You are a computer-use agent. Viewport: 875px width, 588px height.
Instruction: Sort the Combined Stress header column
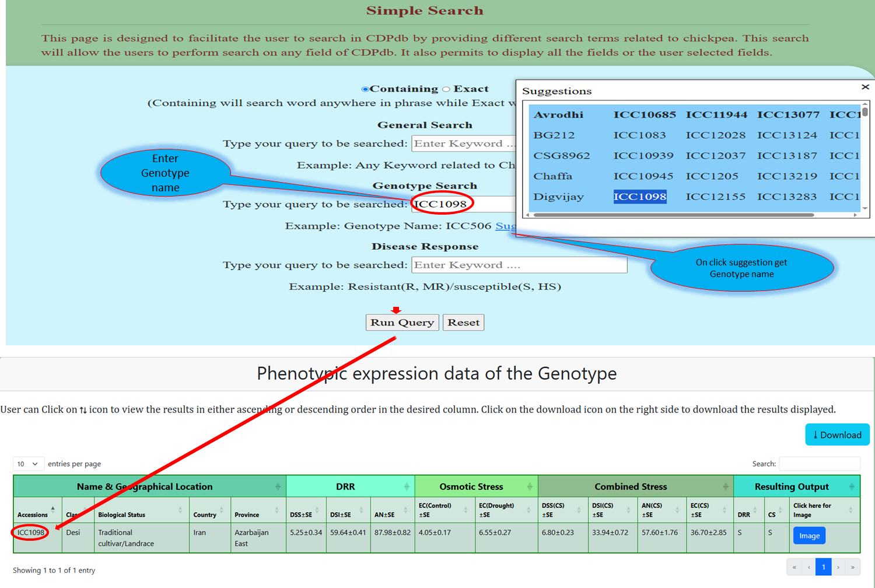725,487
